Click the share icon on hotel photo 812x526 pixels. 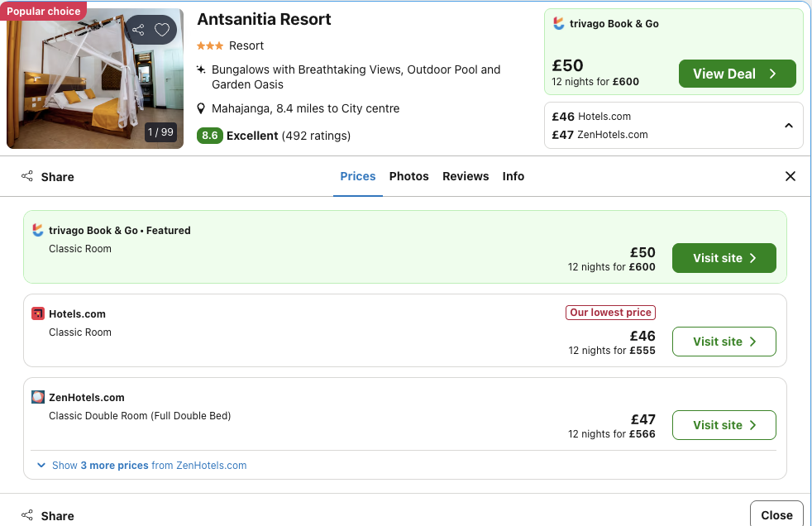pos(138,31)
